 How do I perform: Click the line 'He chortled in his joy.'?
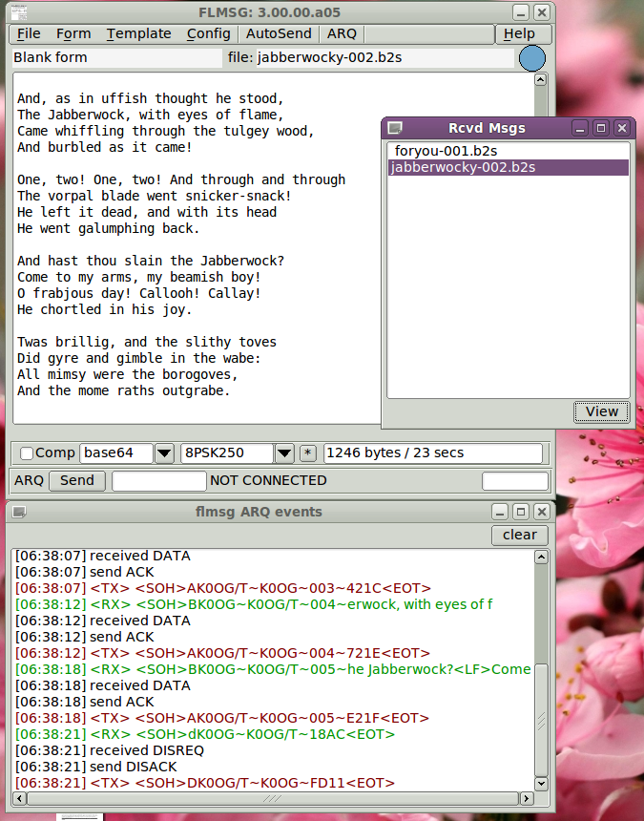[x=105, y=309]
